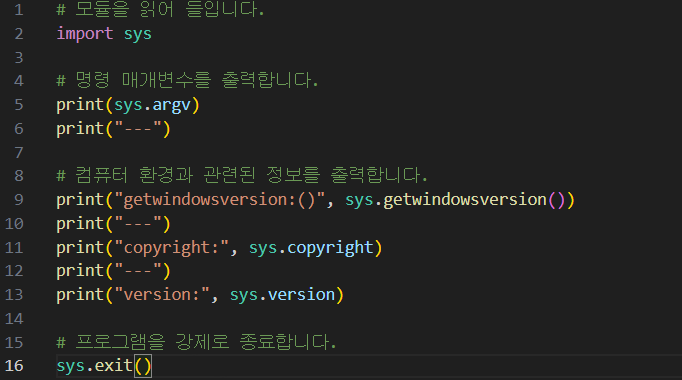The image size is (682, 380).
Task: Click line number 13 in the gutter
Action: [14, 295]
